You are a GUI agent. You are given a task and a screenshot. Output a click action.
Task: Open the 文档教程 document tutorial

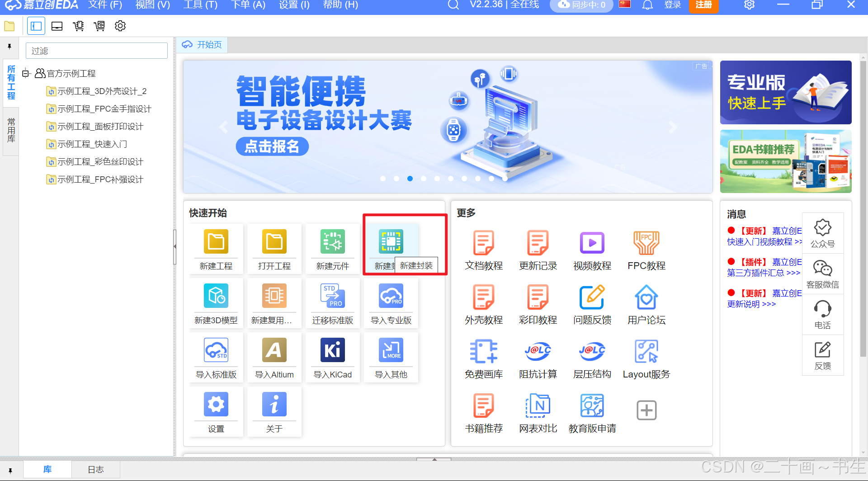point(484,243)
